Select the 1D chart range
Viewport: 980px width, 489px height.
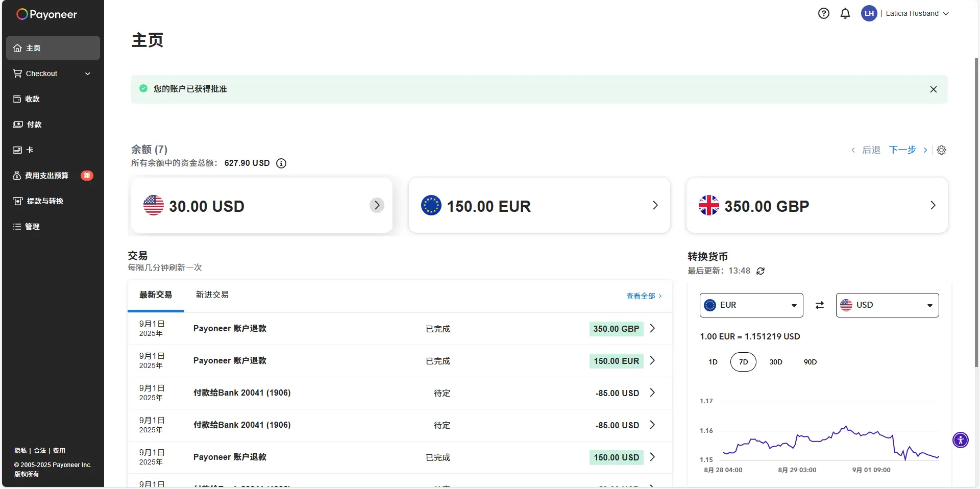(713, 362)
